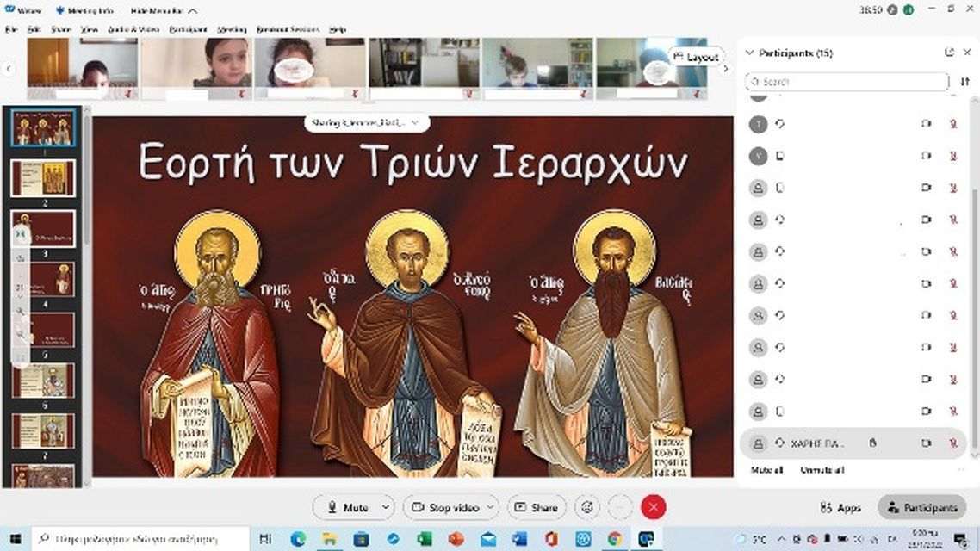
Task: Pop out the Participants panel
Action: 949,53
